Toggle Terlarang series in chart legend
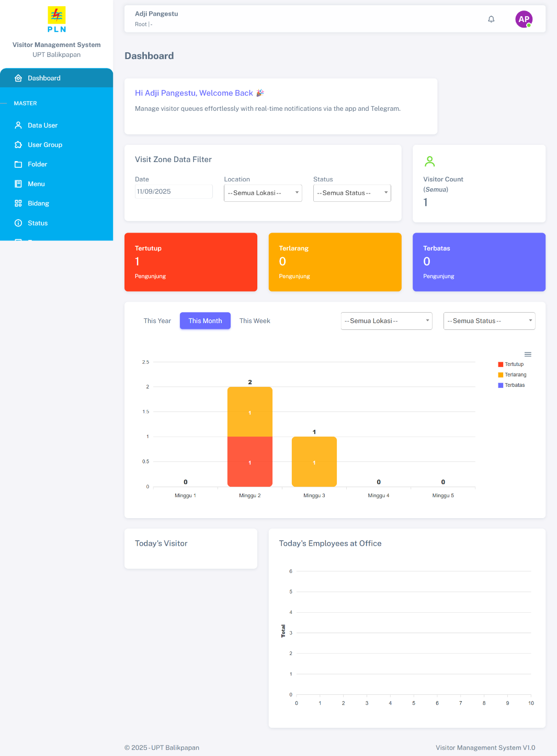Image resolution: width=557 pixels, height=756 pixels. pos(515,375)
